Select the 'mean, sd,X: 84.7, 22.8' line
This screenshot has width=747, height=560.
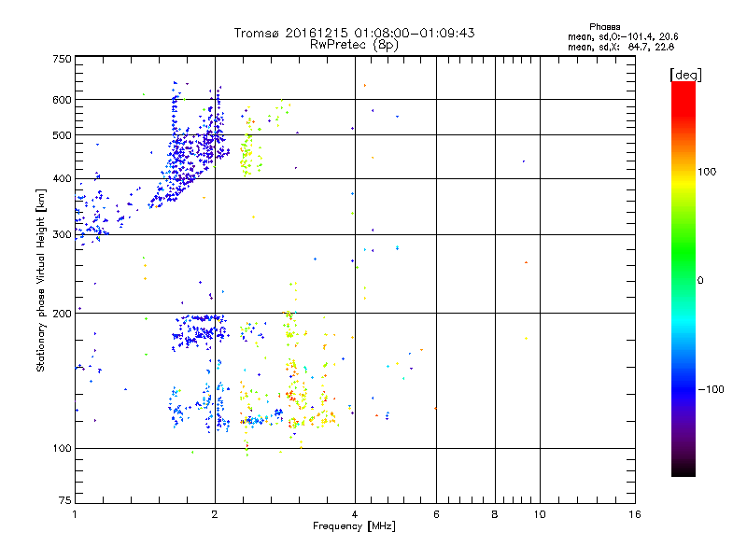pyautogui.click(x=621, y=47)
